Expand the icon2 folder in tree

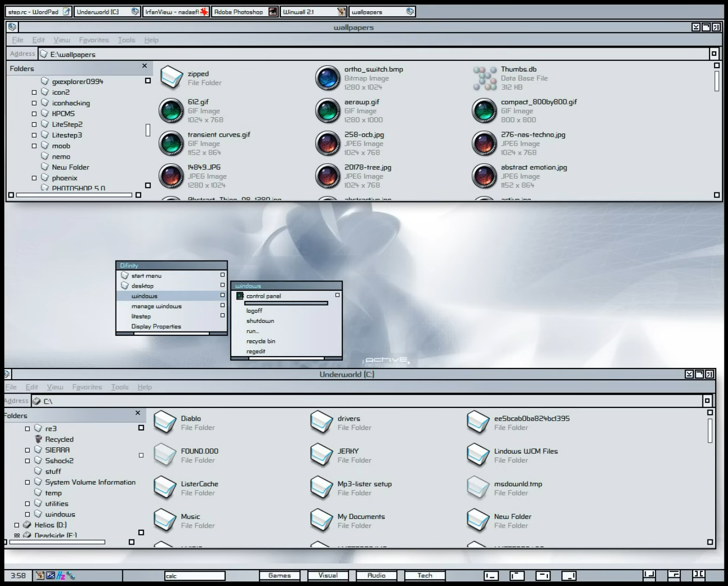[34, 93]
